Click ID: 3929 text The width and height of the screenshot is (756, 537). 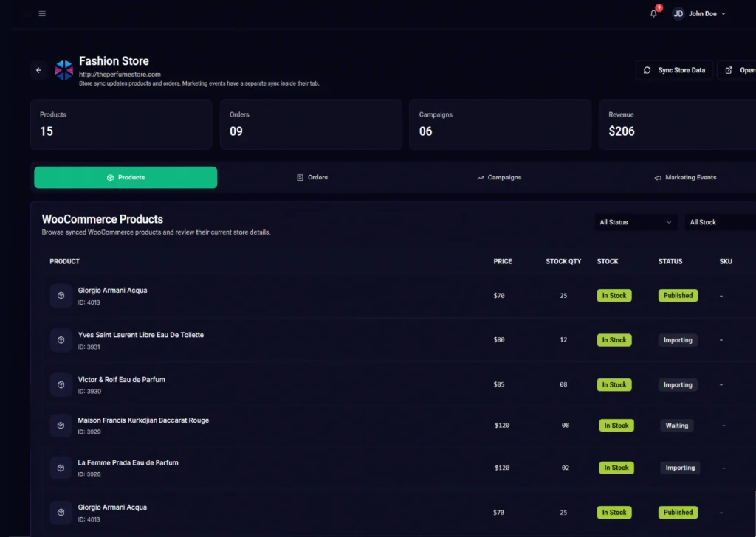89,432
